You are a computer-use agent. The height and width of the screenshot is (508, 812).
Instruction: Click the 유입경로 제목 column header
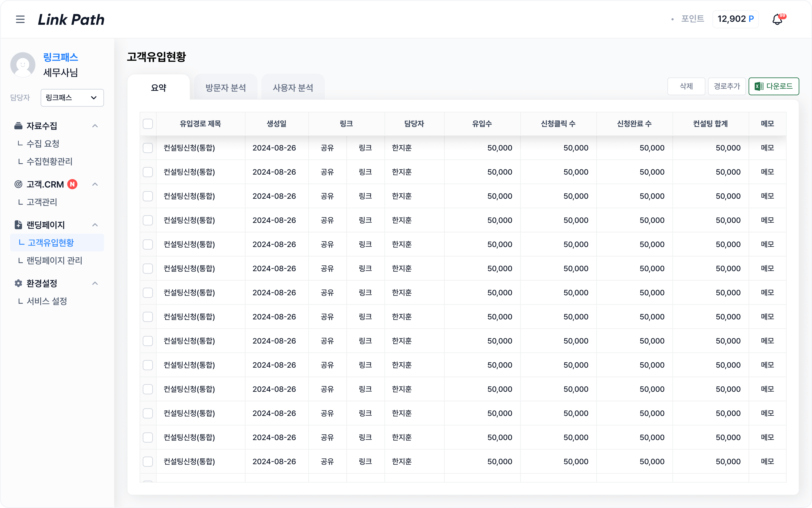click(200, 124)
